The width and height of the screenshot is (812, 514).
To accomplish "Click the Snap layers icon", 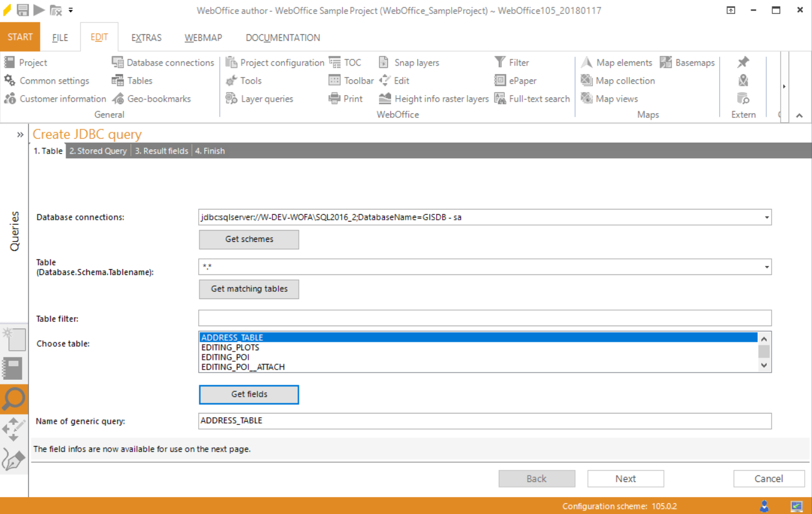I will 384,62.
